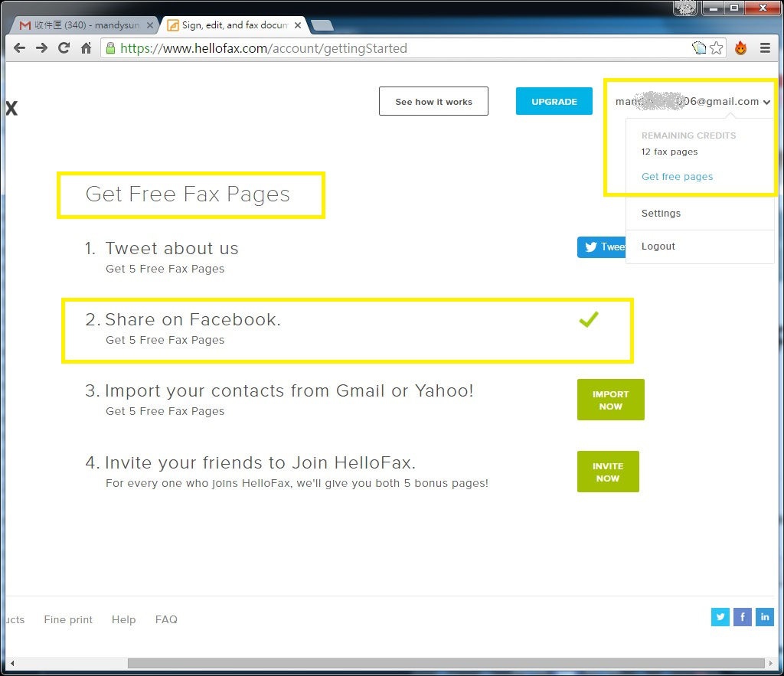Click the horizontal scrollbar thumb
784x676 pixels.
coord(446,664)
